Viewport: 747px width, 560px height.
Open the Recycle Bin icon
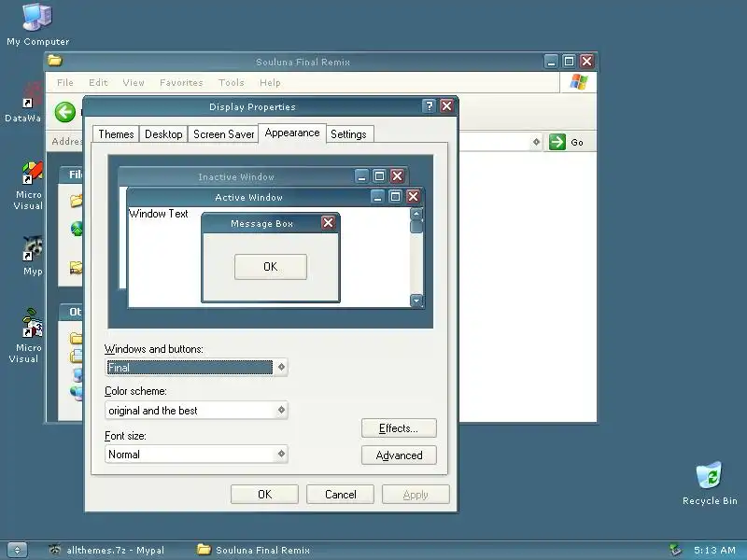tap(710, 483)
